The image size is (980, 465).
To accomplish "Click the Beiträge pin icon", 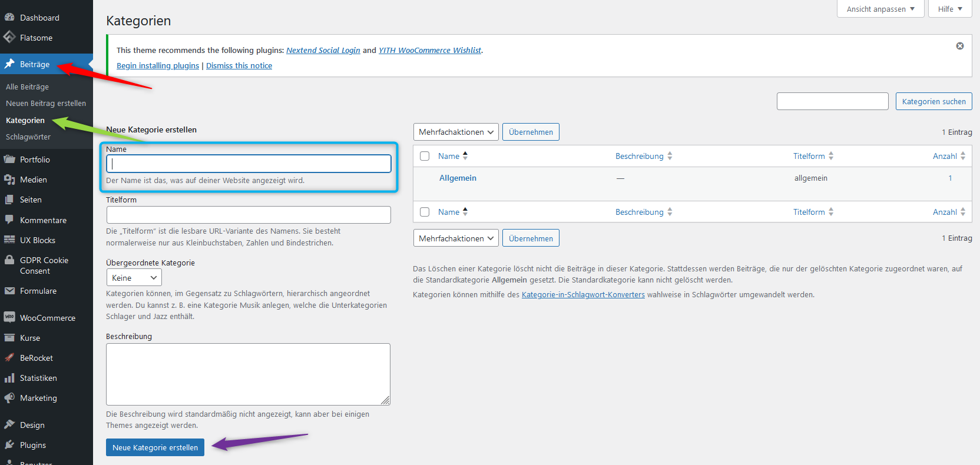I will tap(9, 64).
